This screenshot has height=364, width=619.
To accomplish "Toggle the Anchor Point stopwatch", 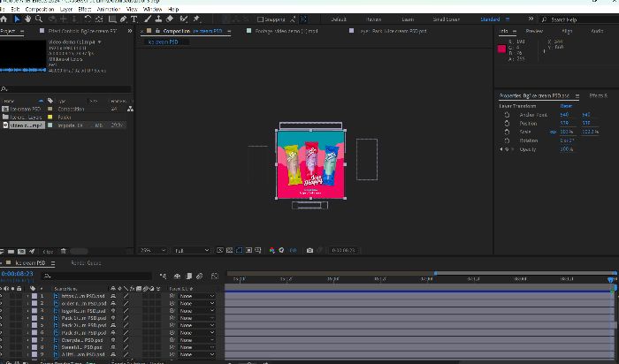I will click(507, 115).
